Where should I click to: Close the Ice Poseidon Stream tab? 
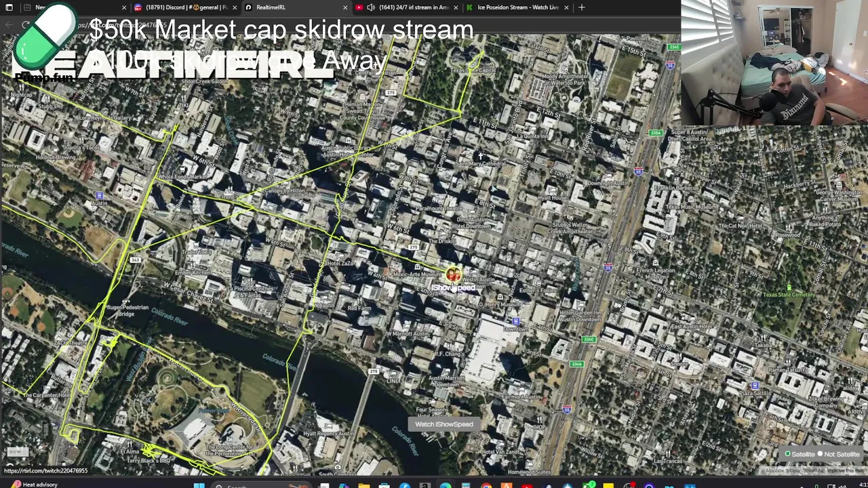tap(566, 7)
